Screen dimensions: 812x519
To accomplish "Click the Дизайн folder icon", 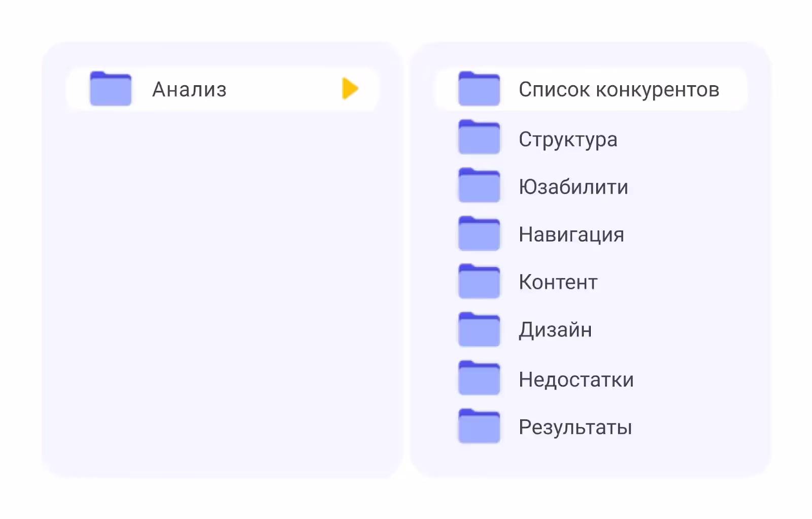I will click(479, 330).
